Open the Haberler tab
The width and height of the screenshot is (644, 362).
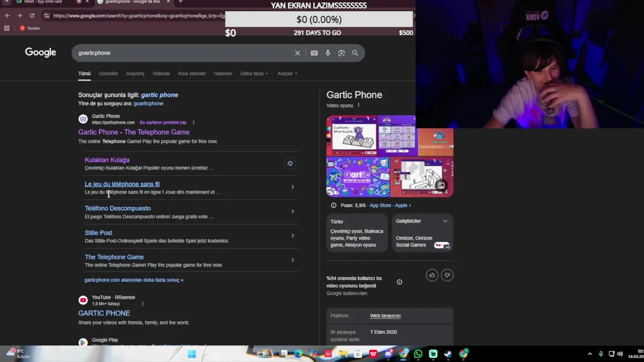223,73
